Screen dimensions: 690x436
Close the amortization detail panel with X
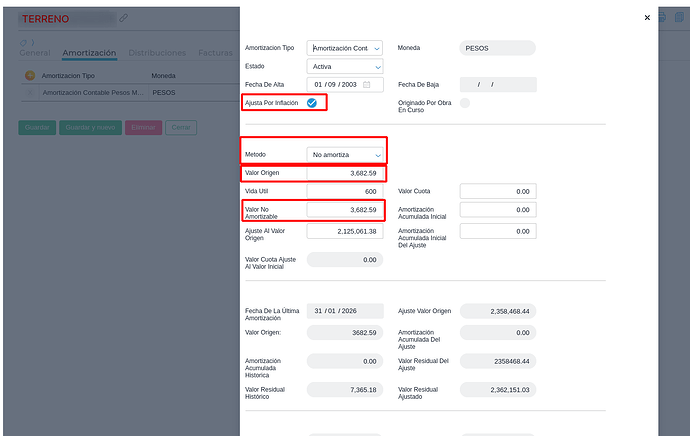point(647,17)
